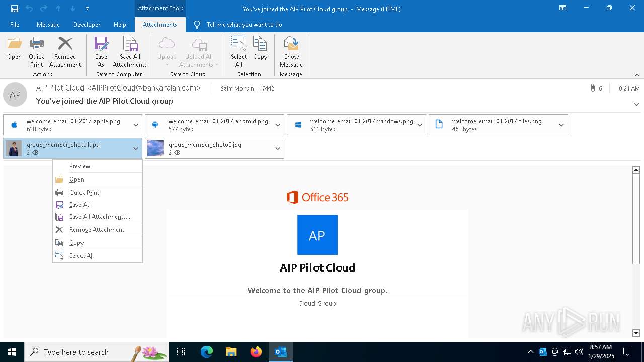644x362 pixels.
Task: Click the Ribbon Display Options icon
Action: click(562, 8)
